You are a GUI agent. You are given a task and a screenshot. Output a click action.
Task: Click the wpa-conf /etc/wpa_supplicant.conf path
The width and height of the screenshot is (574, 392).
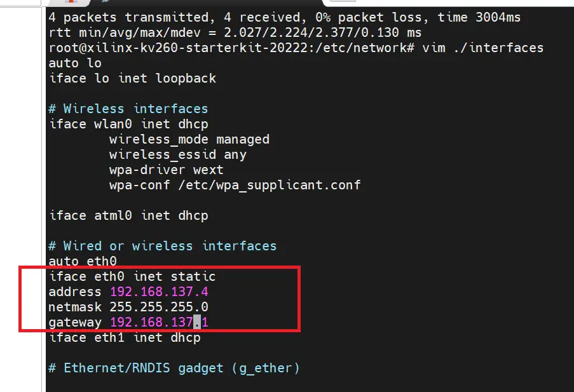pos(270,186)
